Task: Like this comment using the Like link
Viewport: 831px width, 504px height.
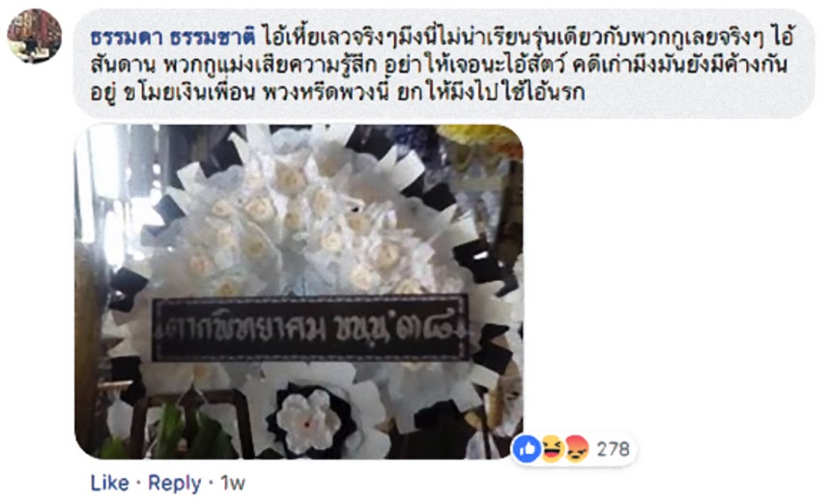Action: [x=110, y=483]
